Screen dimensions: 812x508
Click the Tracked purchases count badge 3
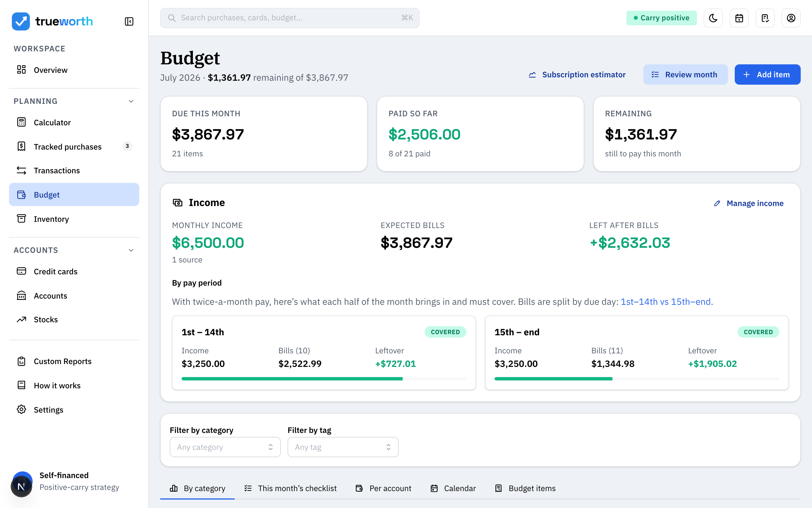click(x=127, y=146)
